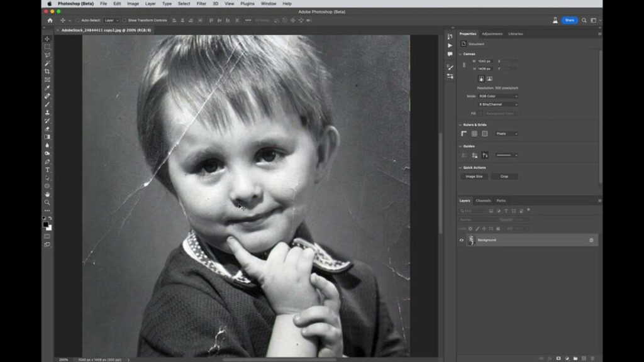644x362 pixels.
Task: Open the Filter menu
Action: tap(201, 4)
